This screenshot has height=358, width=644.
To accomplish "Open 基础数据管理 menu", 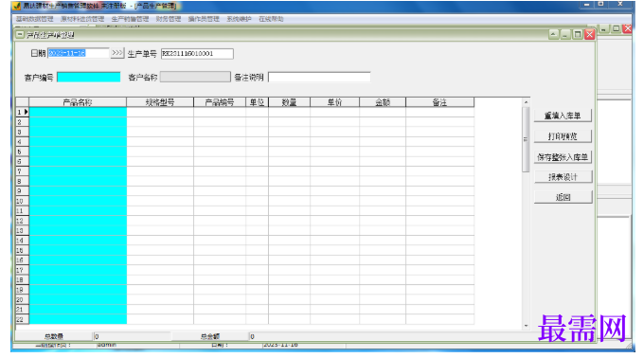I will coord(35,19).
